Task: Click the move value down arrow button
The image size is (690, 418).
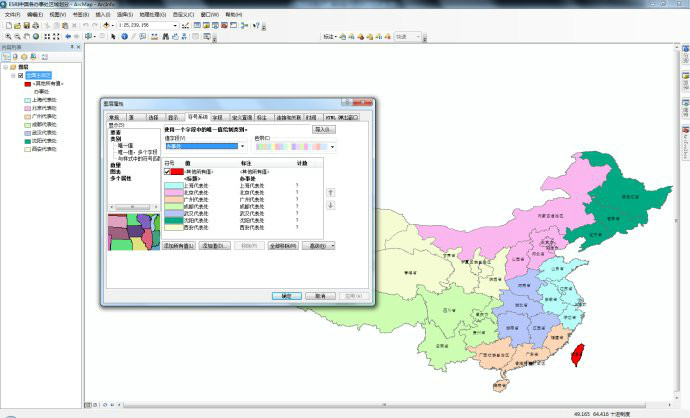Action: (x=331, y=205)
